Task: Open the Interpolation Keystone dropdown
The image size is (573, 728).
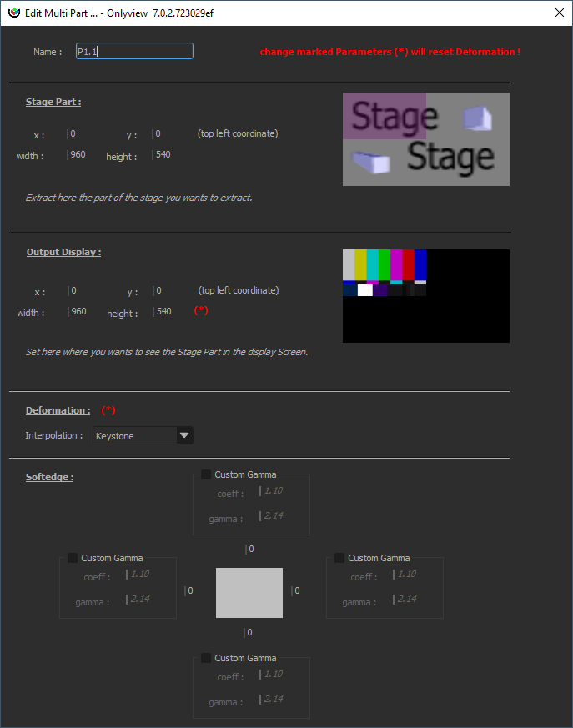Action: pos(143,435)
